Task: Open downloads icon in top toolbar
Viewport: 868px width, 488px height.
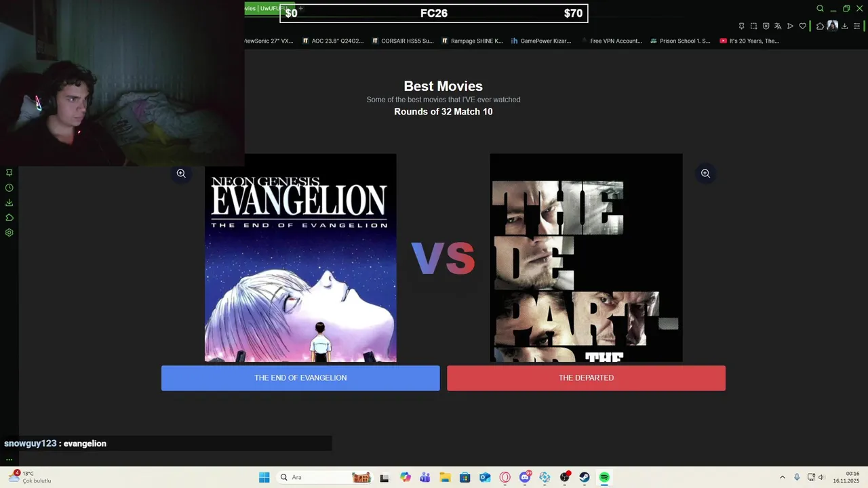Action: (x=845, y=26)
